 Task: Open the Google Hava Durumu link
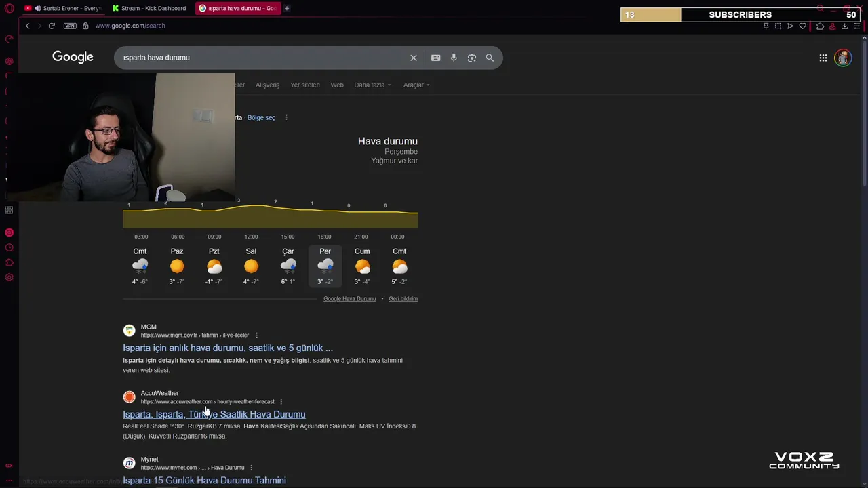pyautogui.click(x=349, y=298)
